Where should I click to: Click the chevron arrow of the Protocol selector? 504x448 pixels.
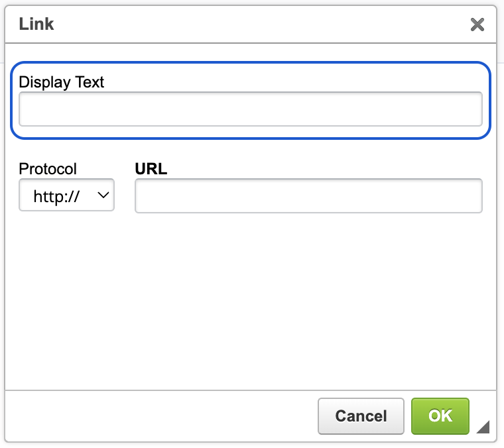103,195
